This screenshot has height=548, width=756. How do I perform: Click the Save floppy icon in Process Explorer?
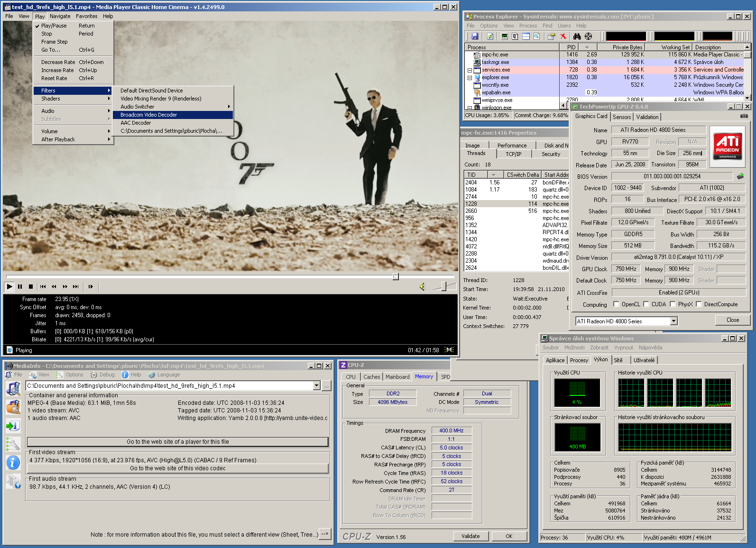pos(475,37)
